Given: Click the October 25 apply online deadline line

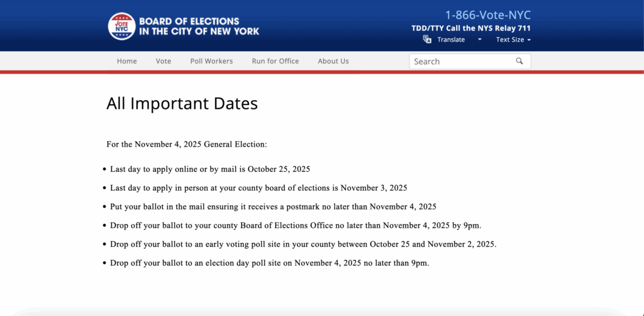Looking at the screenshot, I should (x=210, y=169).
